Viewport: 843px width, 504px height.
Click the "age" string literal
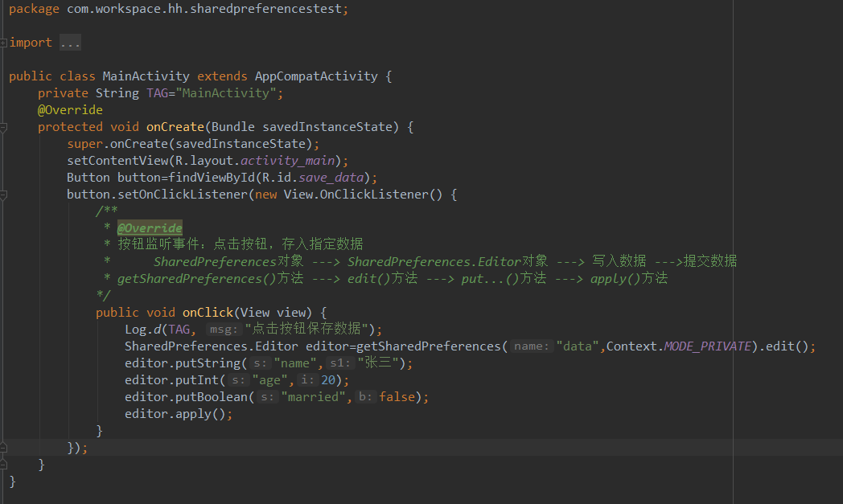coord(270,380)
